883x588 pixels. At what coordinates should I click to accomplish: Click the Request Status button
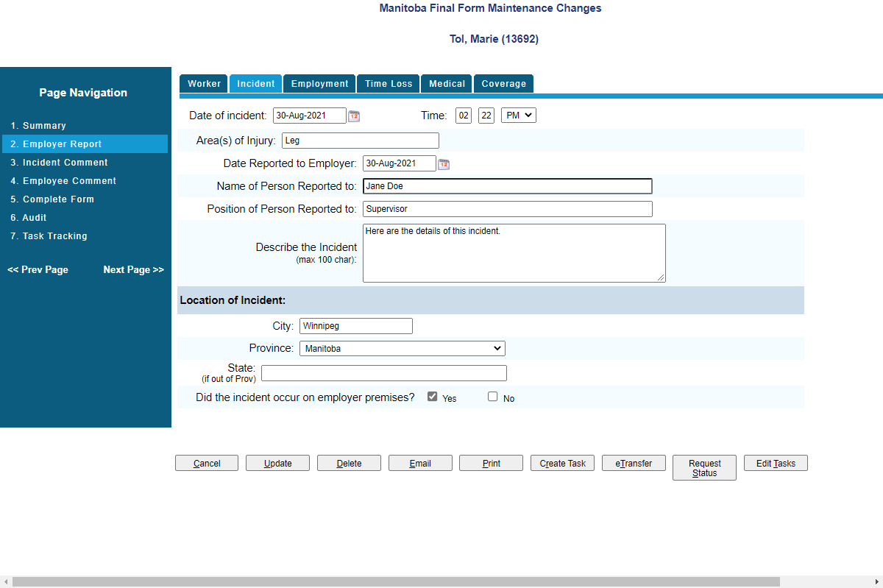coord(704,468)
